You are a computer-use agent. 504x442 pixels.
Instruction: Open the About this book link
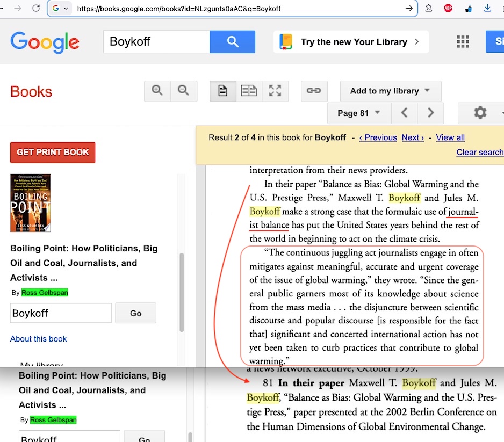[39, 339]
